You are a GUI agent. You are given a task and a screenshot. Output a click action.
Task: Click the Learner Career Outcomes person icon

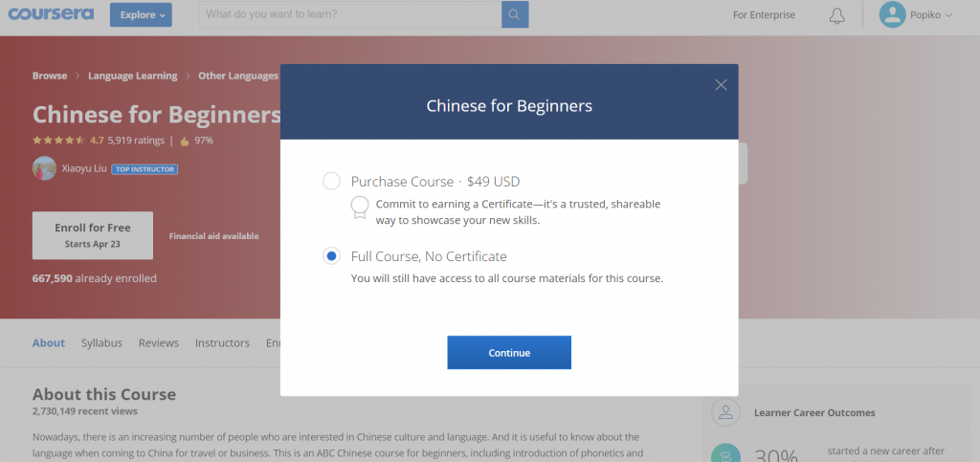[725, 412]
